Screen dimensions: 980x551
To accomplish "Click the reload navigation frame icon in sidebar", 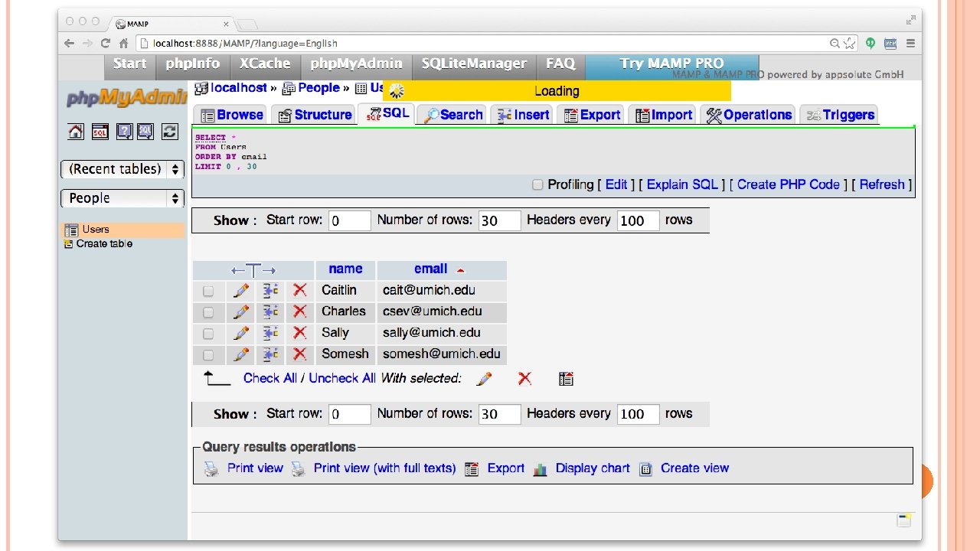I will (170, 132).
